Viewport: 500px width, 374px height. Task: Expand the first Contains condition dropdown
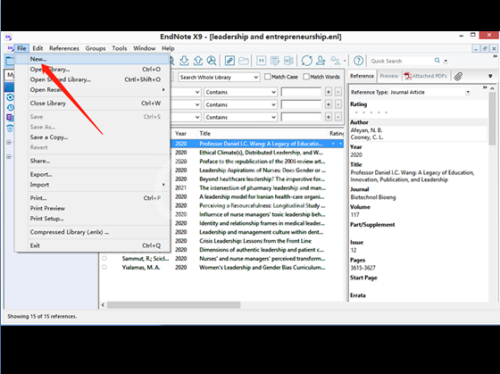click(x=241, y=92)
